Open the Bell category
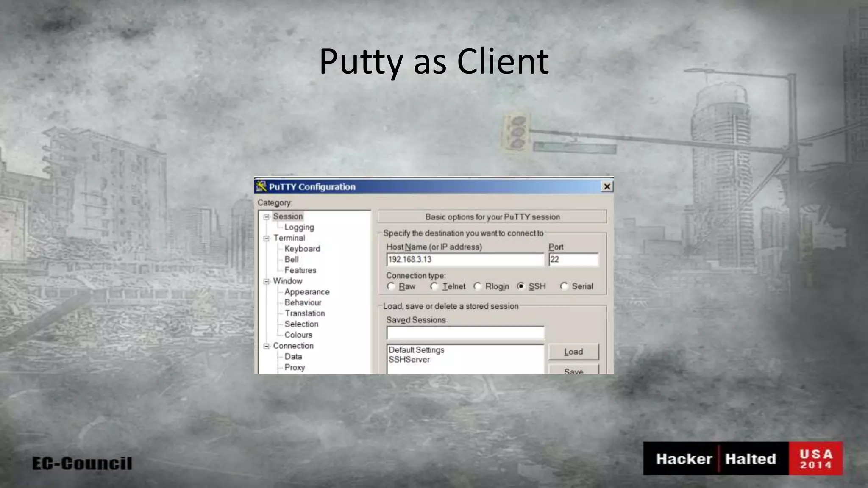 pos(292,259)
